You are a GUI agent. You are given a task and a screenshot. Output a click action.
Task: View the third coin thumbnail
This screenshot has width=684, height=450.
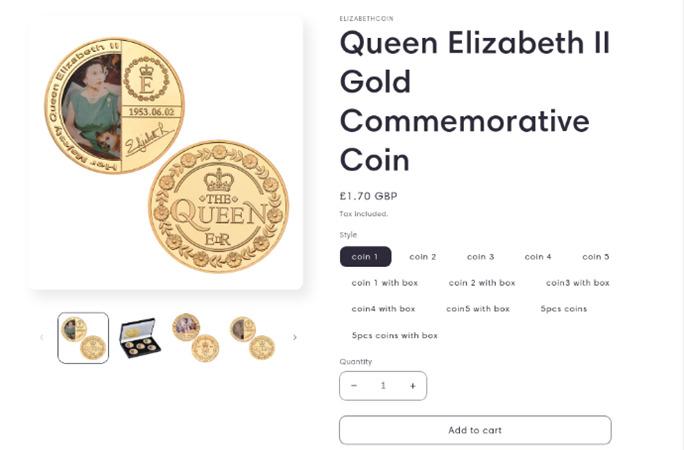point(194,338)
